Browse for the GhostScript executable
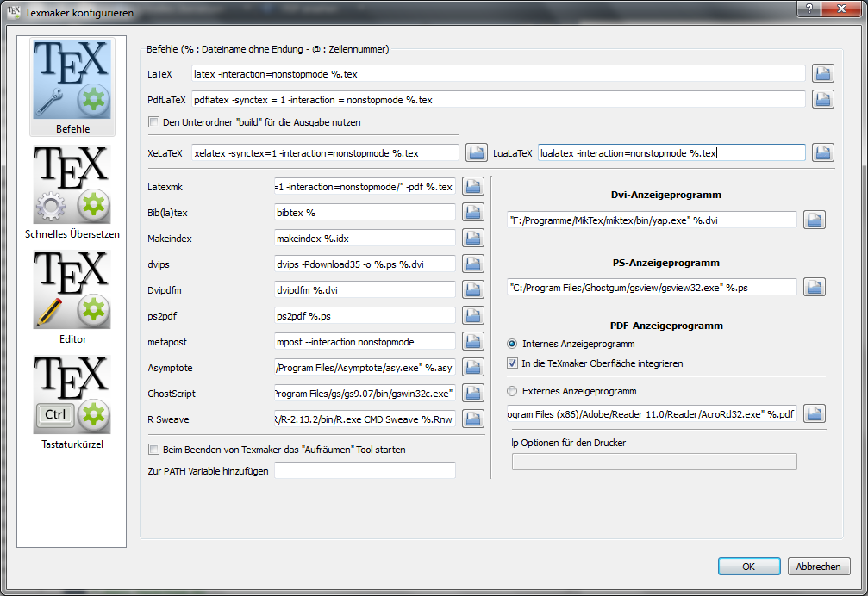 (472, 393)
